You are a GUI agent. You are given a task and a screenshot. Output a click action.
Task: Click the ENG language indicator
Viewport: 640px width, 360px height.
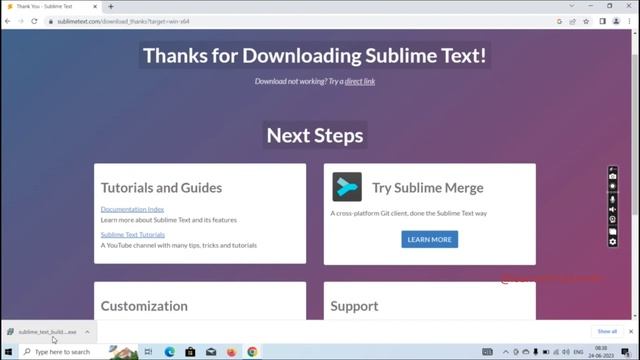(x=578, y=352)
